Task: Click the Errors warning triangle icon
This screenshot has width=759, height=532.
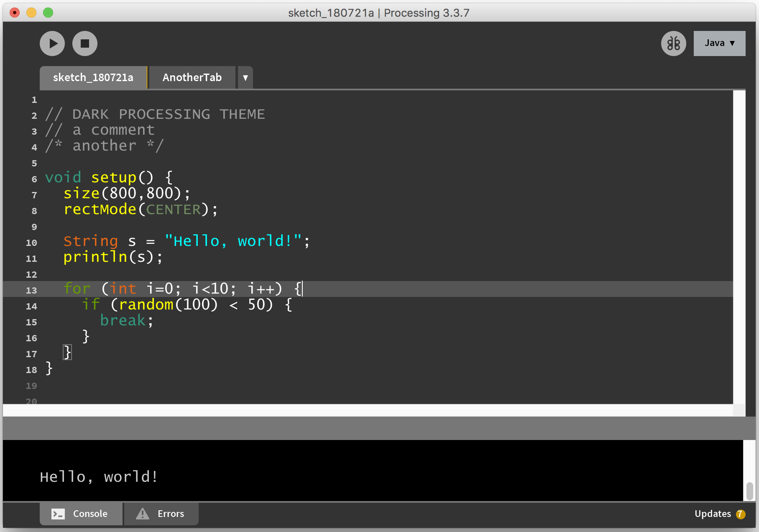Action: tap(143, 514)
